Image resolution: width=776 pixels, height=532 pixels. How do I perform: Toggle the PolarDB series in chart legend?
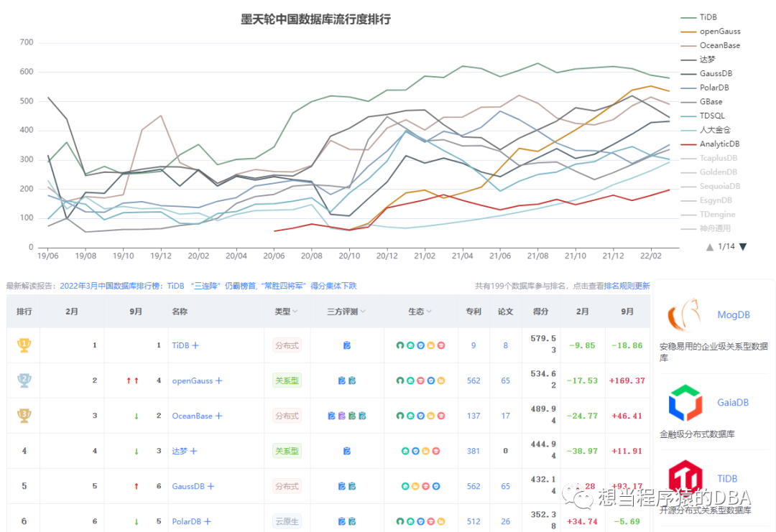click(x=705, y=88)
